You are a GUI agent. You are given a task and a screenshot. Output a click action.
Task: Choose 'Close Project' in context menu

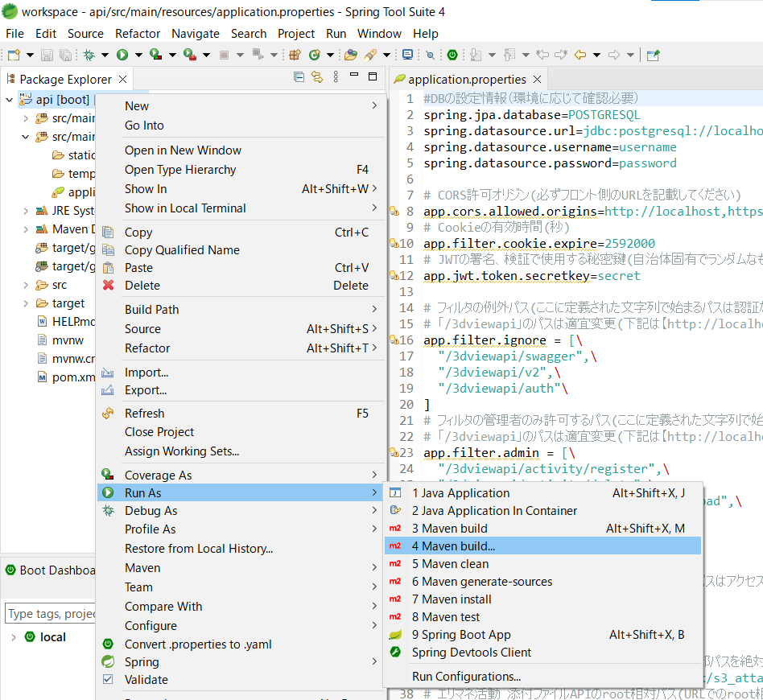(241, 432)
